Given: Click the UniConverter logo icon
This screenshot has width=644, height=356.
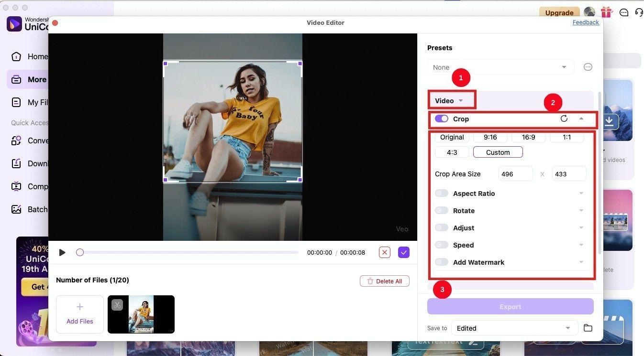Looking at the screenshot, I should [14, 23].
